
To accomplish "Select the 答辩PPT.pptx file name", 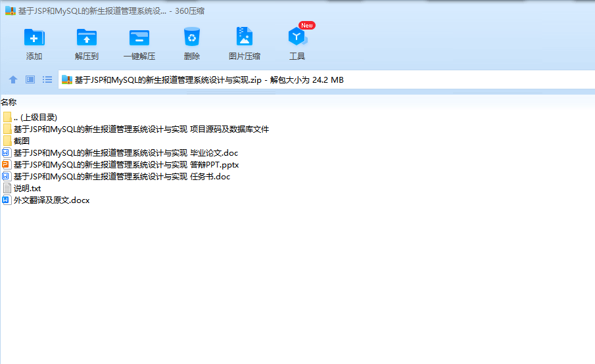I will pyautogui.click(x=126, y=164).
